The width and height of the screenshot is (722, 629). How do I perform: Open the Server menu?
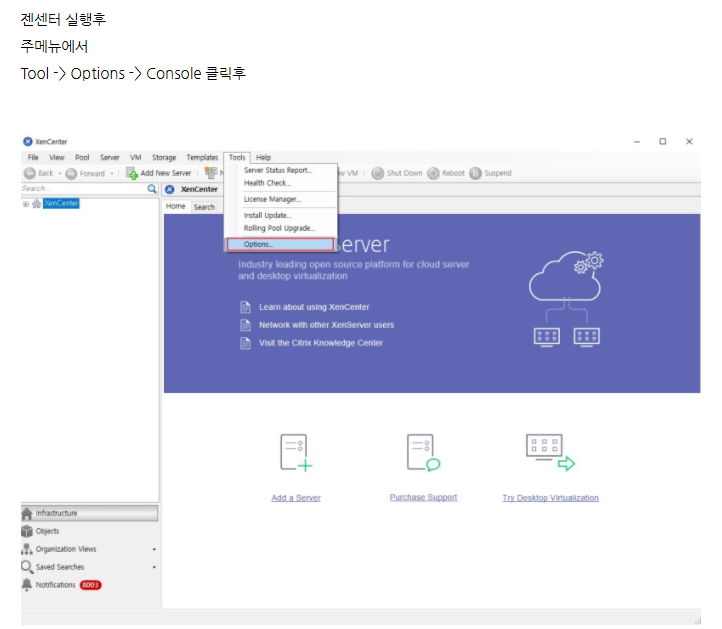click(110, 157)
